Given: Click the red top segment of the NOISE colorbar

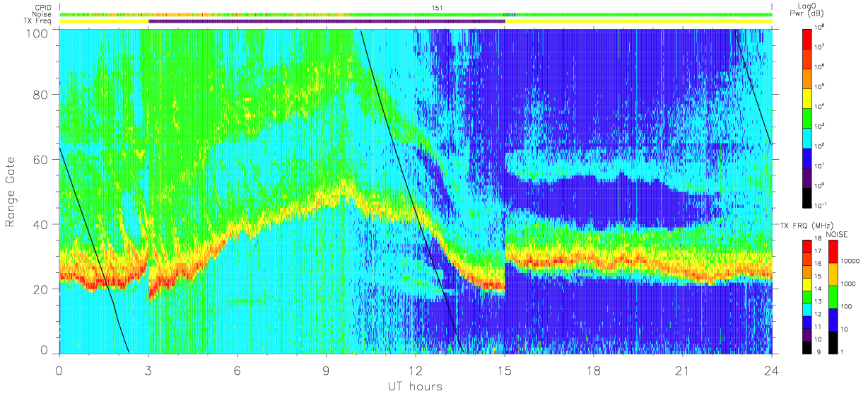Looking at the screenshot, I should (x=833, y=252).
